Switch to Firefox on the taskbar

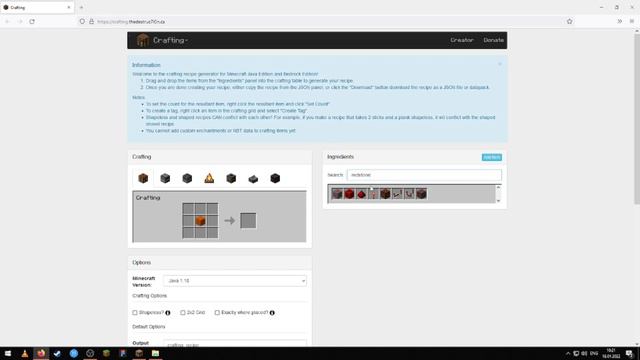tap(41, 353)
